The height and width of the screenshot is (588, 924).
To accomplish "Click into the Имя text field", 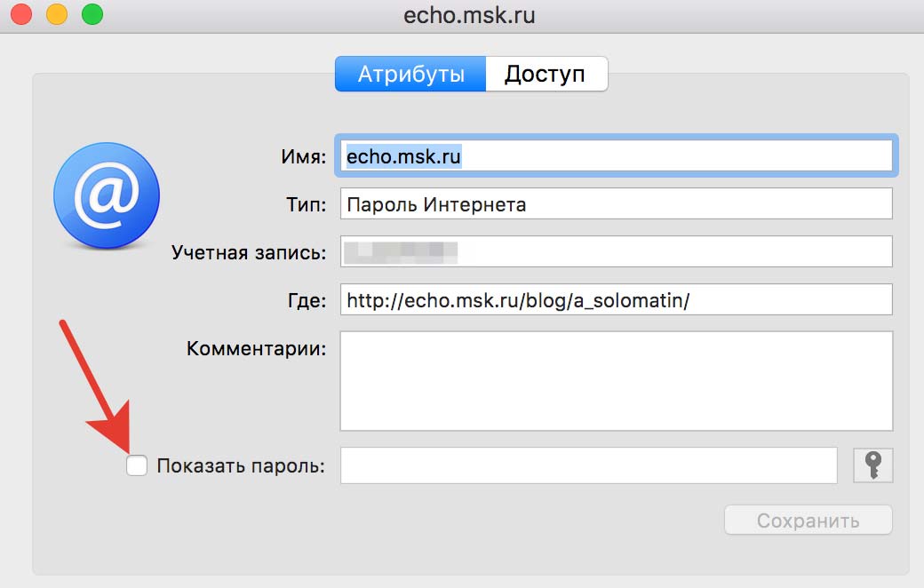I will click(x=616, y=156).
